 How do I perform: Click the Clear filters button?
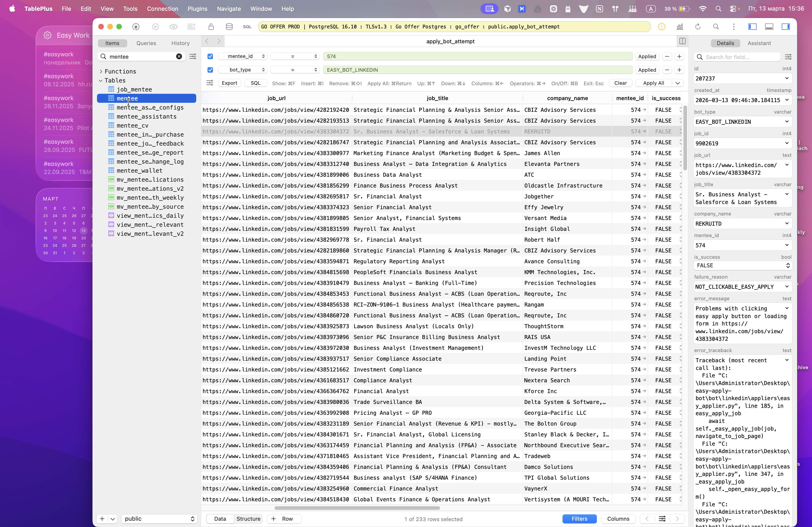pyautogui.click(x=620, y=83)
